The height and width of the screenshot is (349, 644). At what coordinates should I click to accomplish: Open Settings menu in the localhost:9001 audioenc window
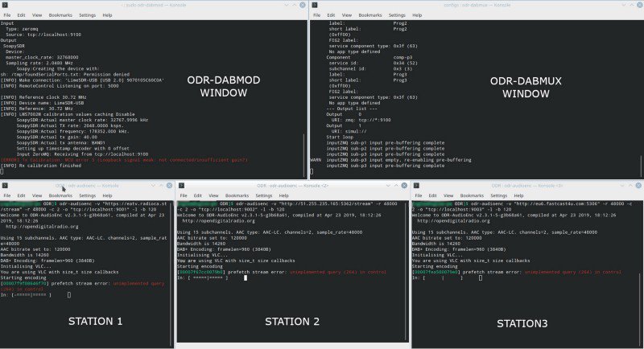coord(87,195)
